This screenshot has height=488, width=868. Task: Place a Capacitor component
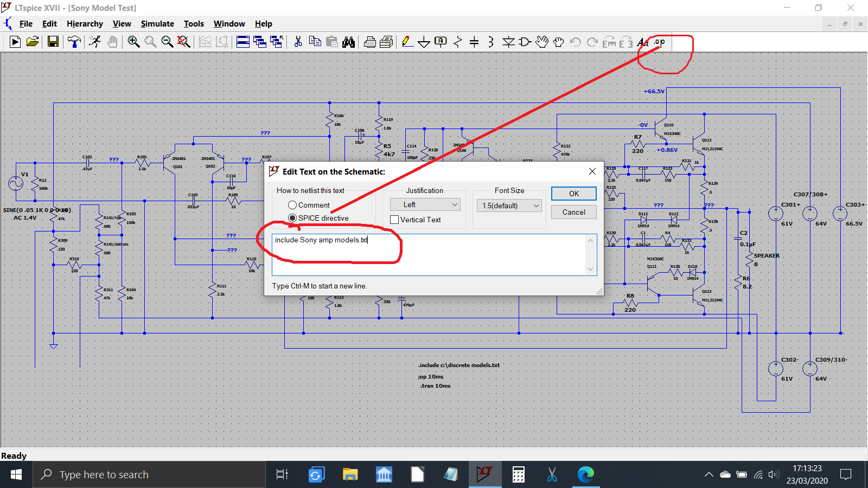coord(474,42)
